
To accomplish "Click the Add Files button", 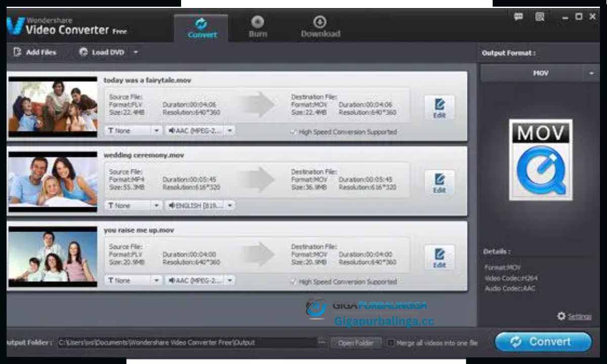I will (x=35, y=52).
